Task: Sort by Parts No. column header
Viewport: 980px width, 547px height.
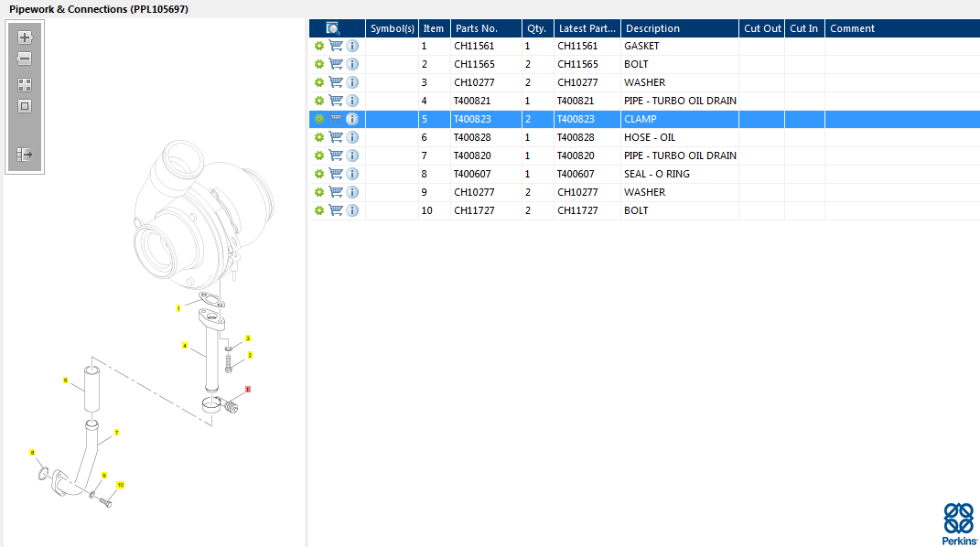Action: point(486,28)
